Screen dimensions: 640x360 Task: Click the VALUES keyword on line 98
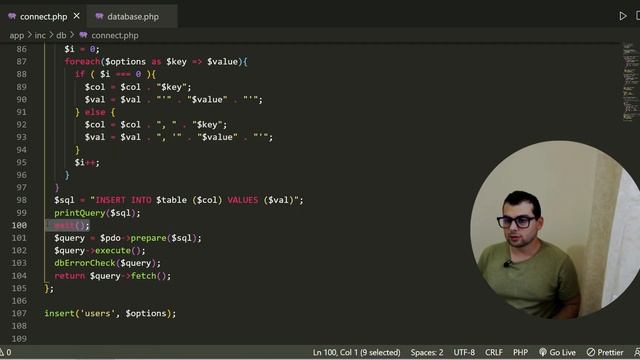pos(242,200)
